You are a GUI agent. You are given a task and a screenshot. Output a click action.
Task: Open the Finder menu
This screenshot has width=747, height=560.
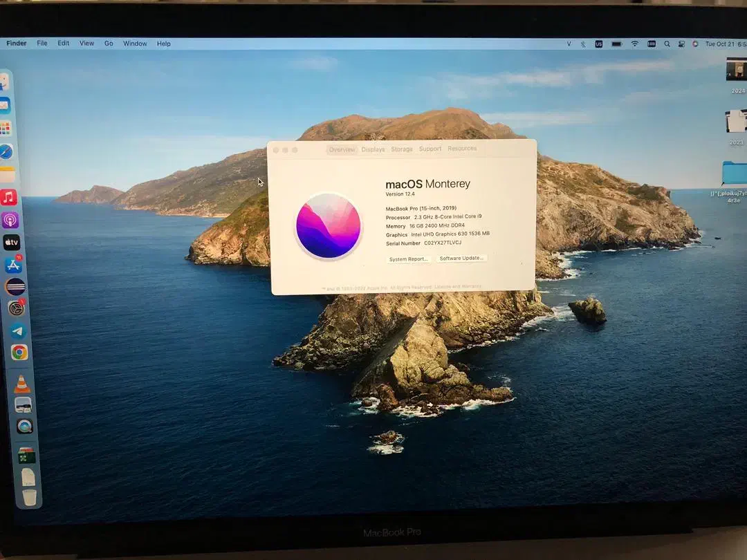pyautogui.click(x=16, y=44)
